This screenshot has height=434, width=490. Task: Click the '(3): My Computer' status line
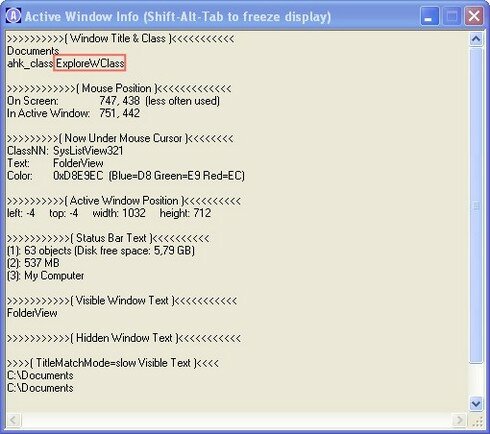pos(45,276)
